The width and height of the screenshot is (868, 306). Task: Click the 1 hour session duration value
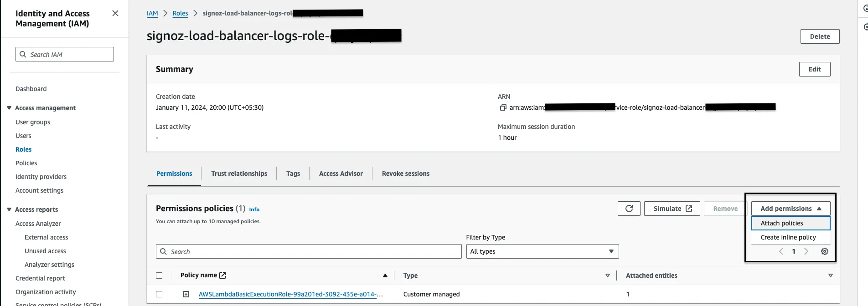point(507,138)
